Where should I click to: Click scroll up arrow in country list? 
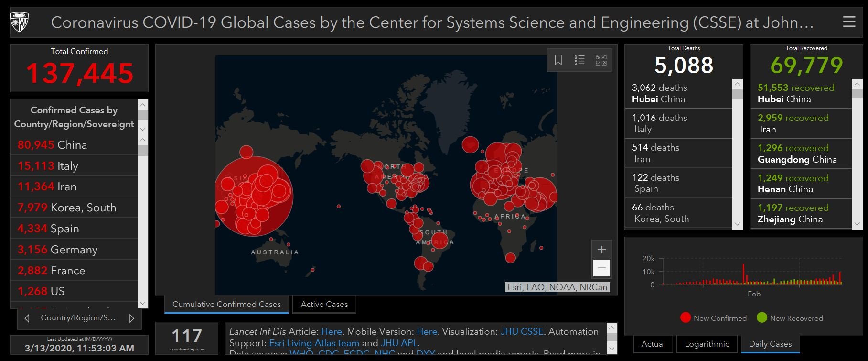pos(142,140)
